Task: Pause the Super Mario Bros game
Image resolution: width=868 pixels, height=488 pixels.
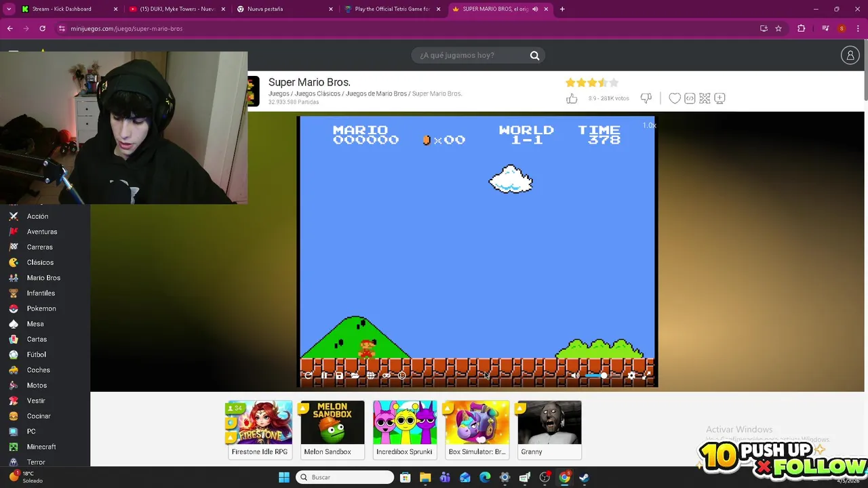Action: tap(324, 375)
